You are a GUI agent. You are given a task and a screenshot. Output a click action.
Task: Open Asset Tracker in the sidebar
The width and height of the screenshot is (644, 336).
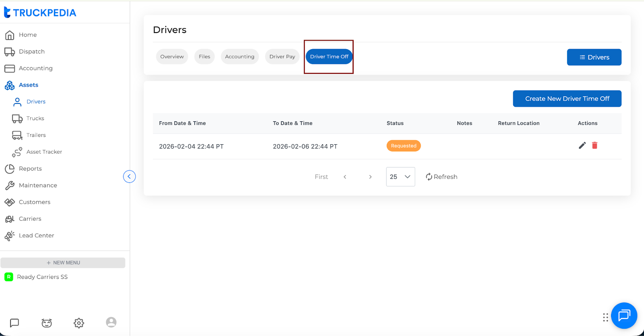[x=44, y=152]
